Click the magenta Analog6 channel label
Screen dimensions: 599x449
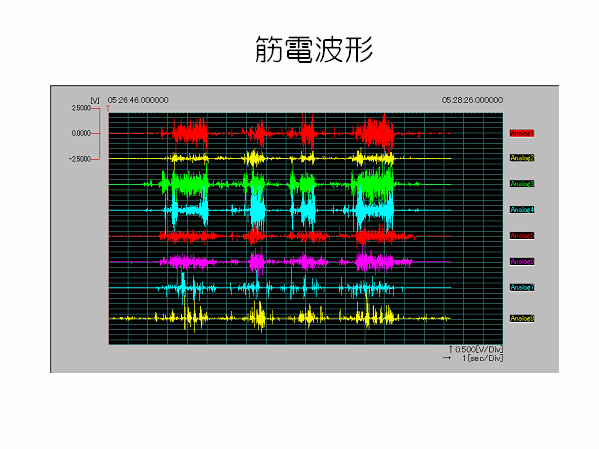(522, 262)
